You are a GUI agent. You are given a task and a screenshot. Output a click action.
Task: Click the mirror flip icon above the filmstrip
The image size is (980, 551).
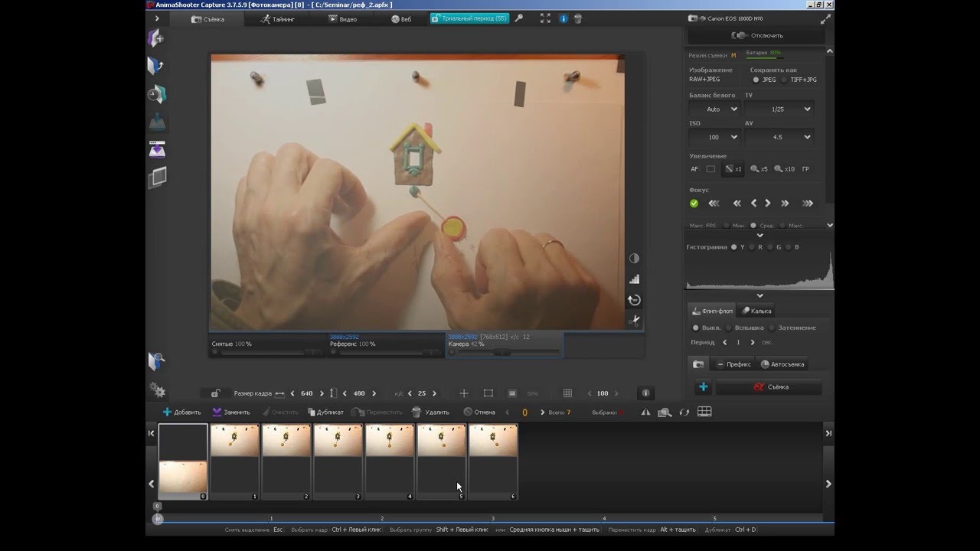click(645, 412)
